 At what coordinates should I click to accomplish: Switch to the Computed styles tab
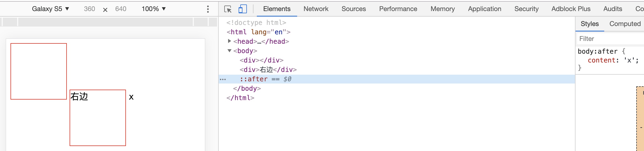625,24
